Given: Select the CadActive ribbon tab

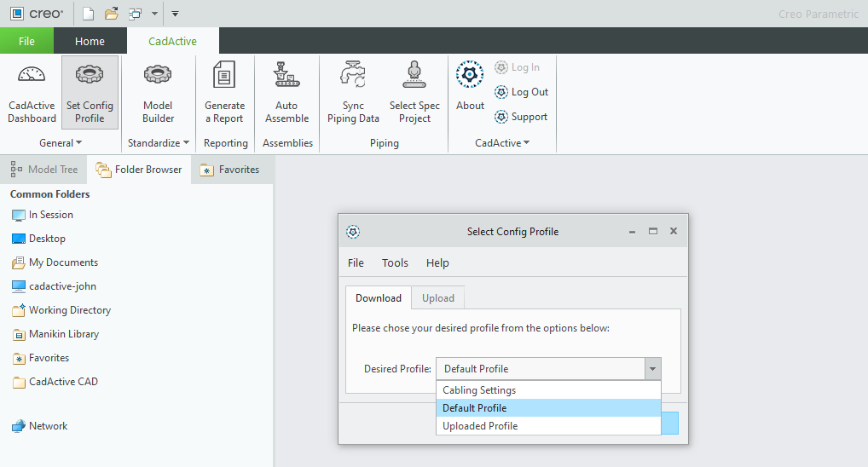Looking at the screenshot, I should pos(173,41).
